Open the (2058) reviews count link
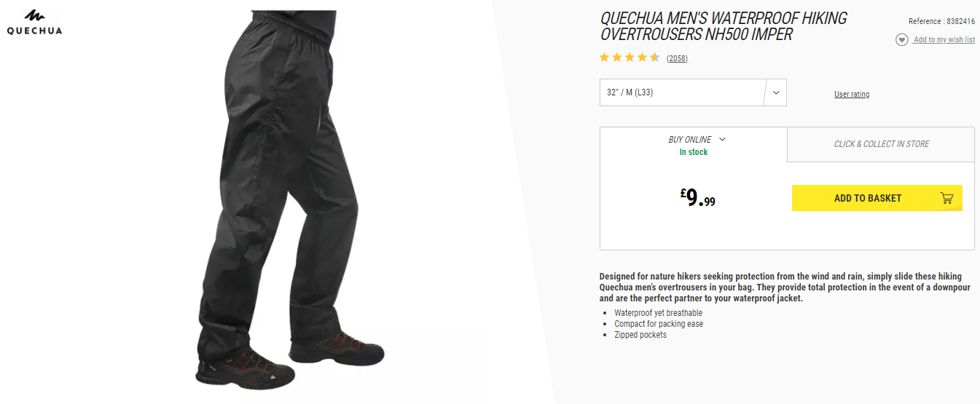 point(677,58)
